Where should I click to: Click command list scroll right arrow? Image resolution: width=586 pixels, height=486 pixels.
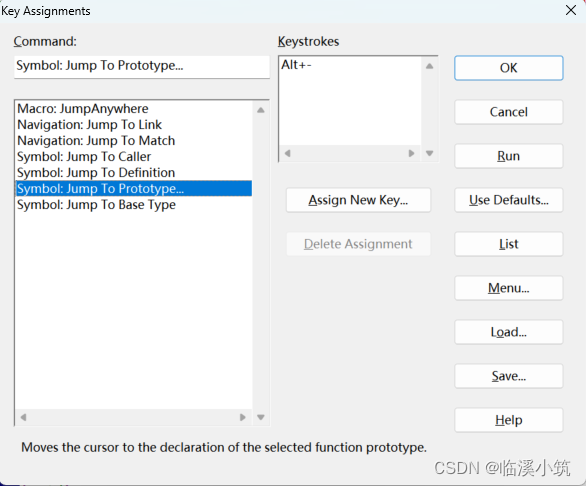point(243,417)
